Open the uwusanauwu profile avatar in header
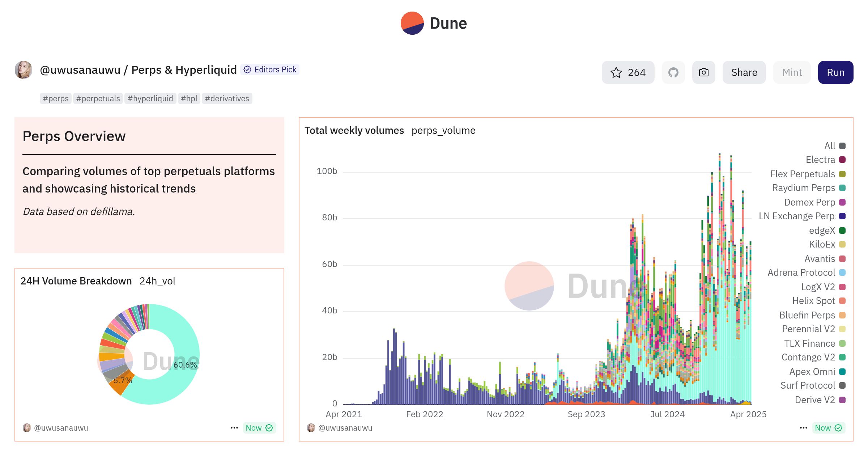 (x=24, y=69)
